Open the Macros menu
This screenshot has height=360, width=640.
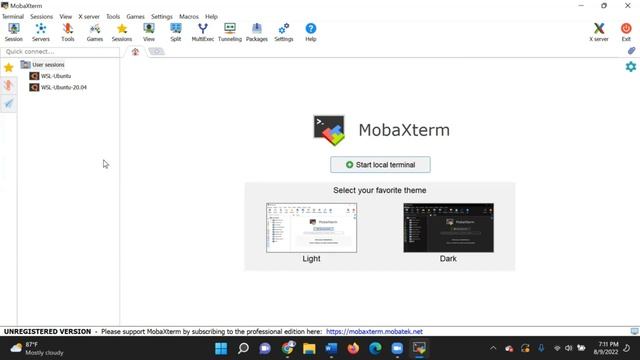point(189,16)
